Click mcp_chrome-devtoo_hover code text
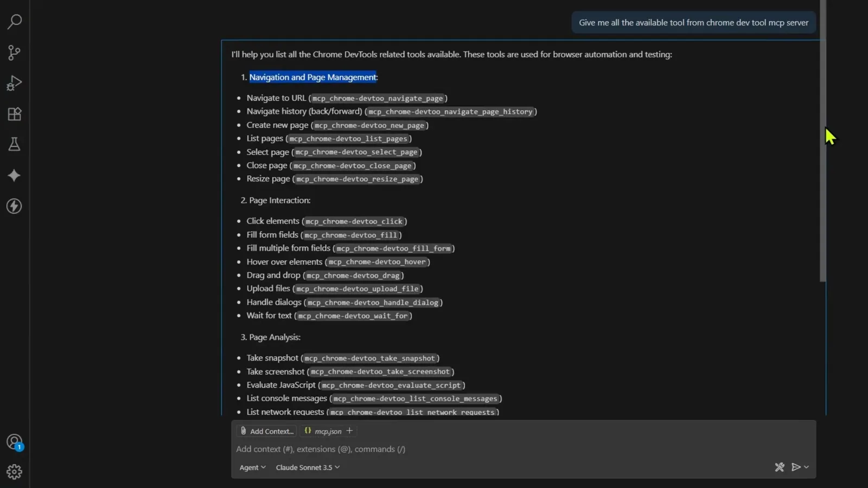Screen dimensions: 868x488 377,262
